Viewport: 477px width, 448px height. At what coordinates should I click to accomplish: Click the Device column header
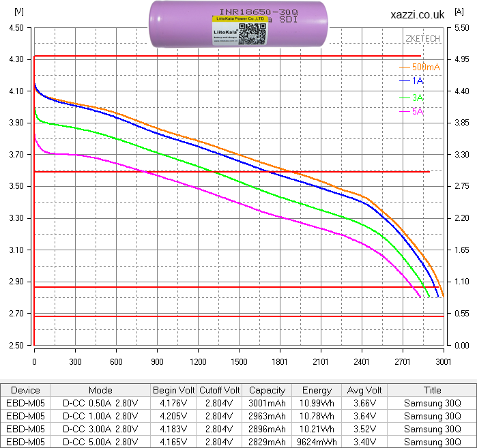(x=25, y=390)
